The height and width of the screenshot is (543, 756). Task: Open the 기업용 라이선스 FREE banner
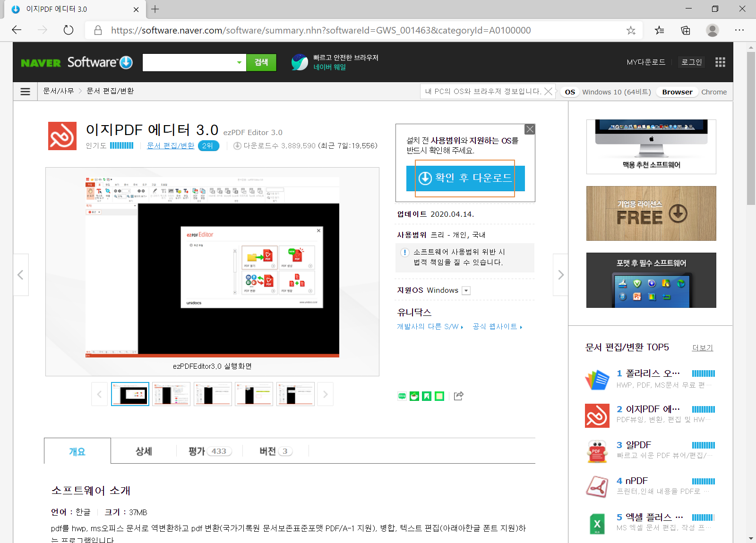(x=651, y=213)
